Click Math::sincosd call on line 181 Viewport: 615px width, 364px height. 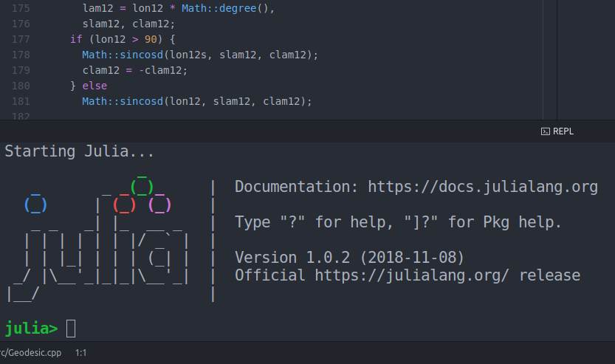[197, 101]
